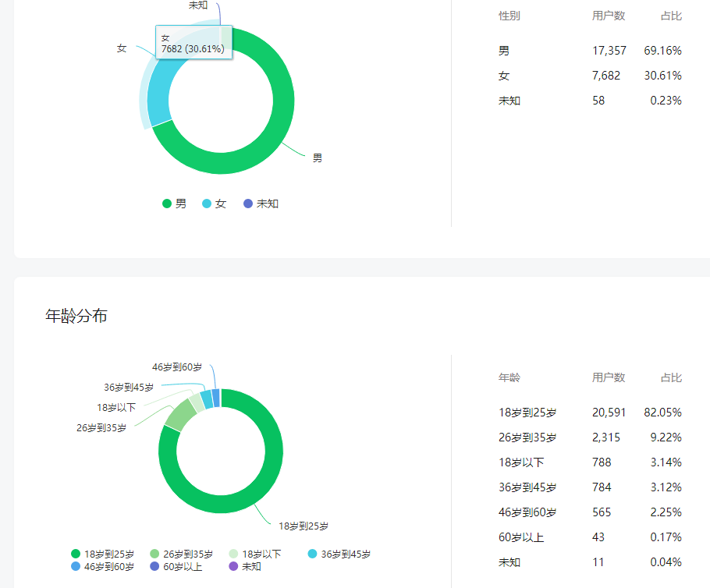Click the blue 女 donut segment
The width and height of the screenshot is (710, 588).
159,93
